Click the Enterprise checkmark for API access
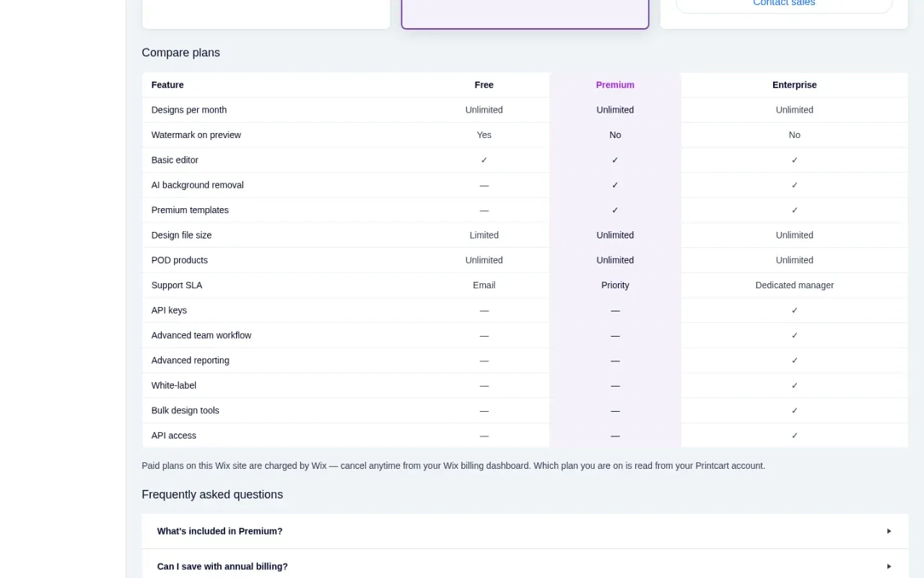The height and width of the screenshot is (578, 924). pyautogui.click(x=795, y=436)
